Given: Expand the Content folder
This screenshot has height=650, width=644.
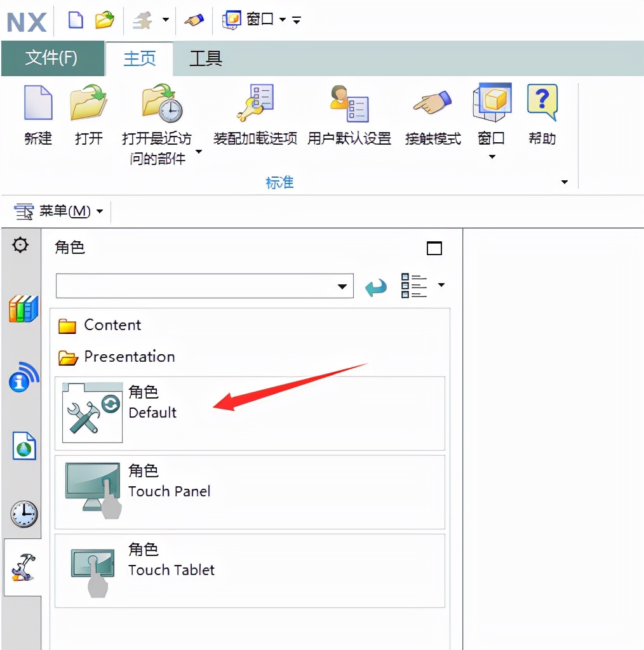Looking at the screenshot, I should point(100,325).
